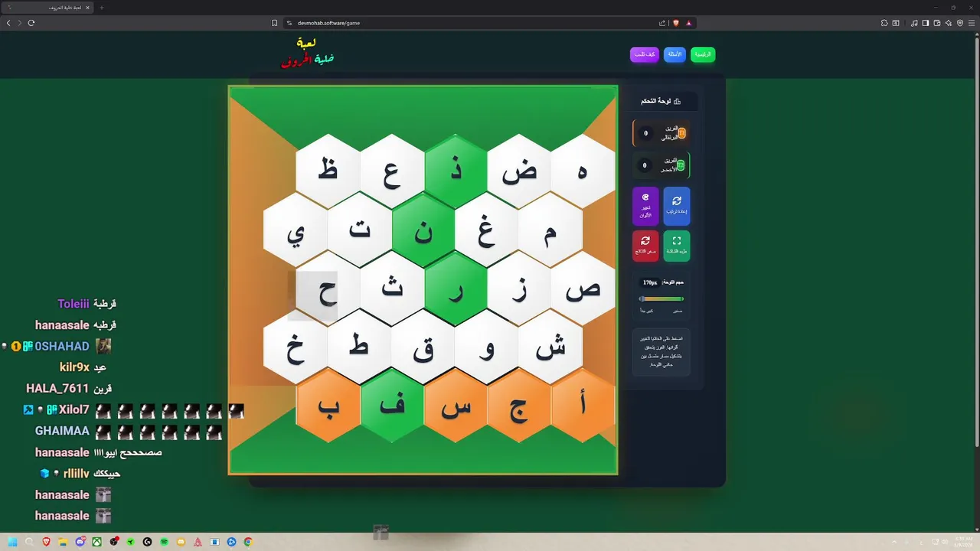The image size is (980, 551).
Task: Click the orange team score card
Action: 661,133
